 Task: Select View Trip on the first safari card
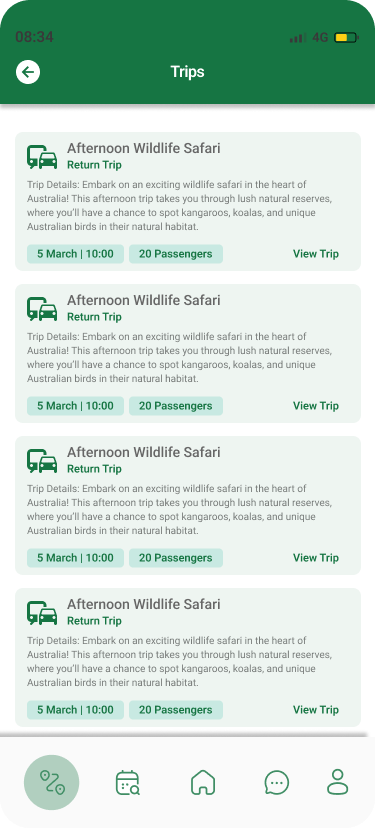316,254
